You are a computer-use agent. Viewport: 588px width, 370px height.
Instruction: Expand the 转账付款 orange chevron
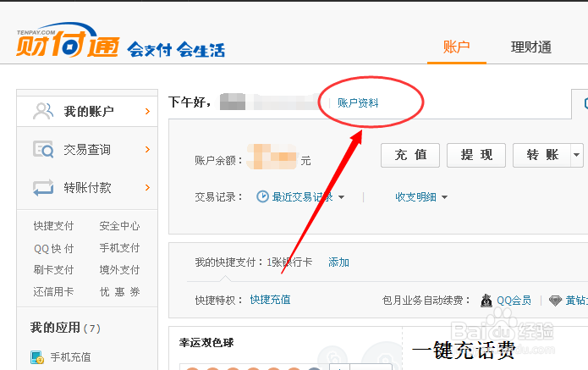tap(147, 188)
